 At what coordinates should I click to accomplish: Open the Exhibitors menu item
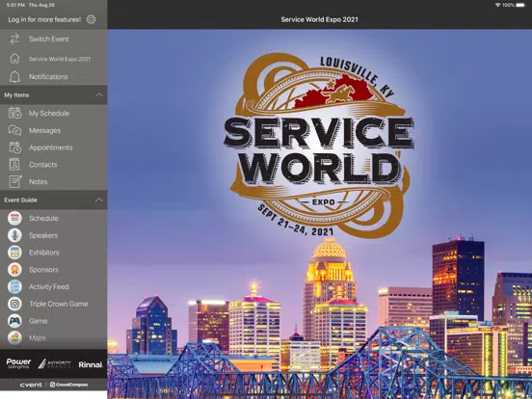pyautogui.click(x=54, y=253)
